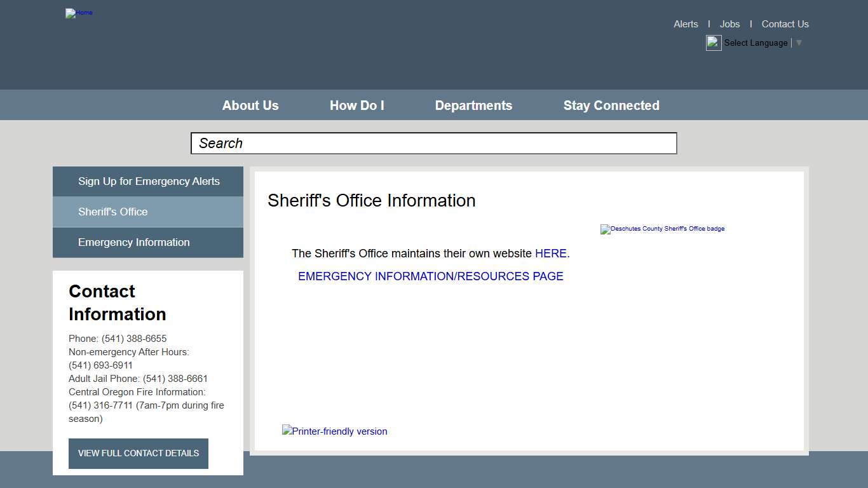Open the How Do I dropdown menu
The image size is (868, 488).
pos(356,105)
